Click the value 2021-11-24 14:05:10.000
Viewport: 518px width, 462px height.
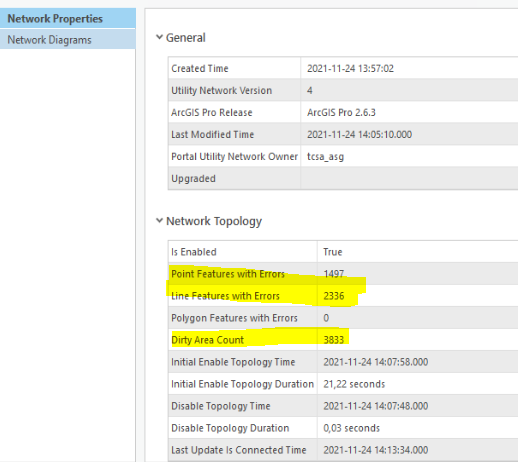pos(359,134)
